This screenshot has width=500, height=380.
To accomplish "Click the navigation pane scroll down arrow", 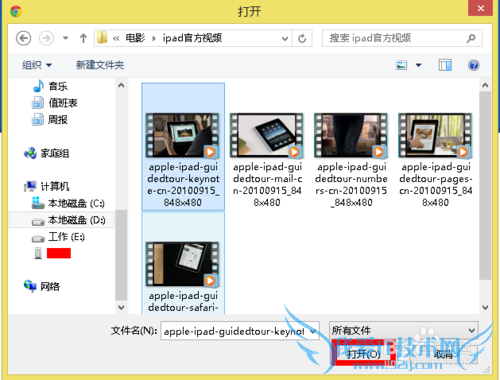I will [121, 307].
